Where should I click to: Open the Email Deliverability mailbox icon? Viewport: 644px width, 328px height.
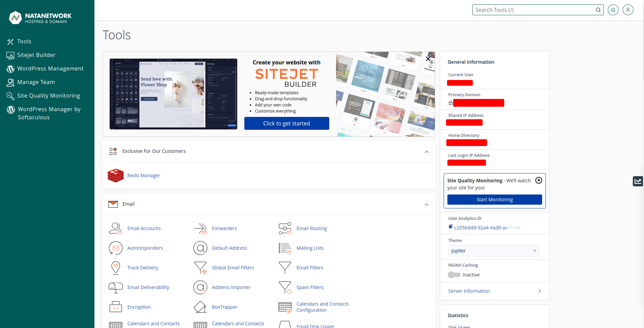pos(115,287)
